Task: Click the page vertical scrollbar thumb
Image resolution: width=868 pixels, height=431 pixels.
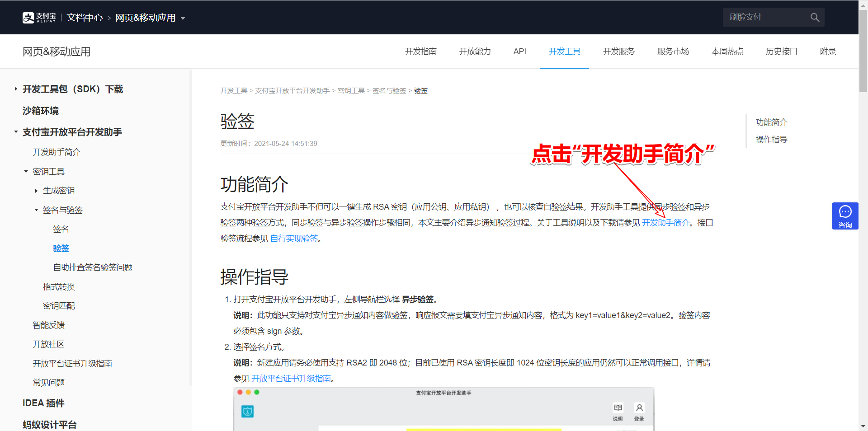Action: (863, 51)
